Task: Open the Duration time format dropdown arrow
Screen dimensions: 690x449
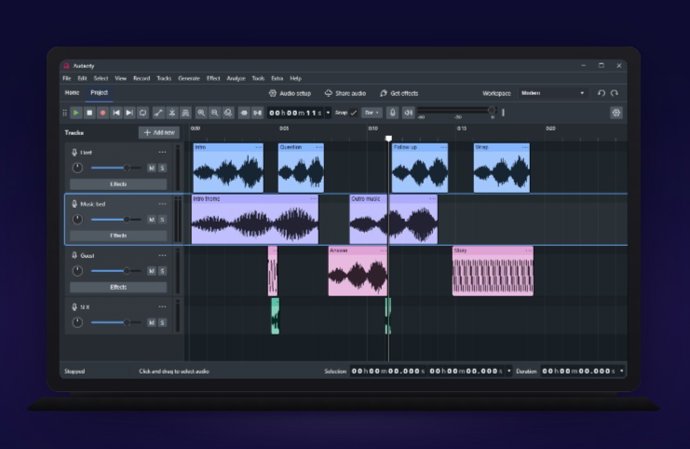Action: pyautogui.click(x=621, y=371)
